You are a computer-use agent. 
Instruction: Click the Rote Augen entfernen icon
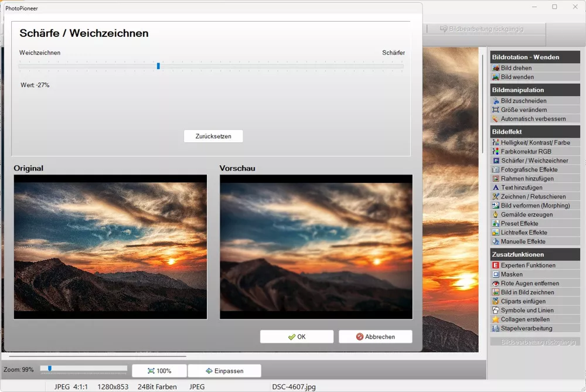(496, 284)
